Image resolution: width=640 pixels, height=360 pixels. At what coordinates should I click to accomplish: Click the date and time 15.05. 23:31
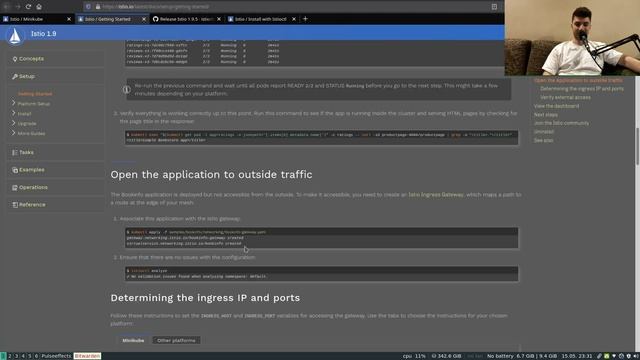tap(576, 356)
